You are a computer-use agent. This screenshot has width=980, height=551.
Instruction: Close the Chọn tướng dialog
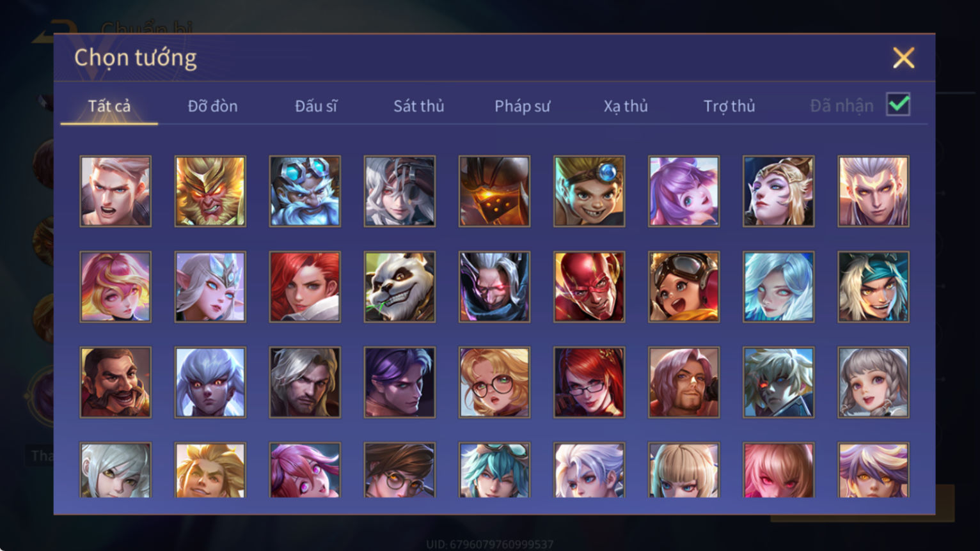[x=903, y=58]
